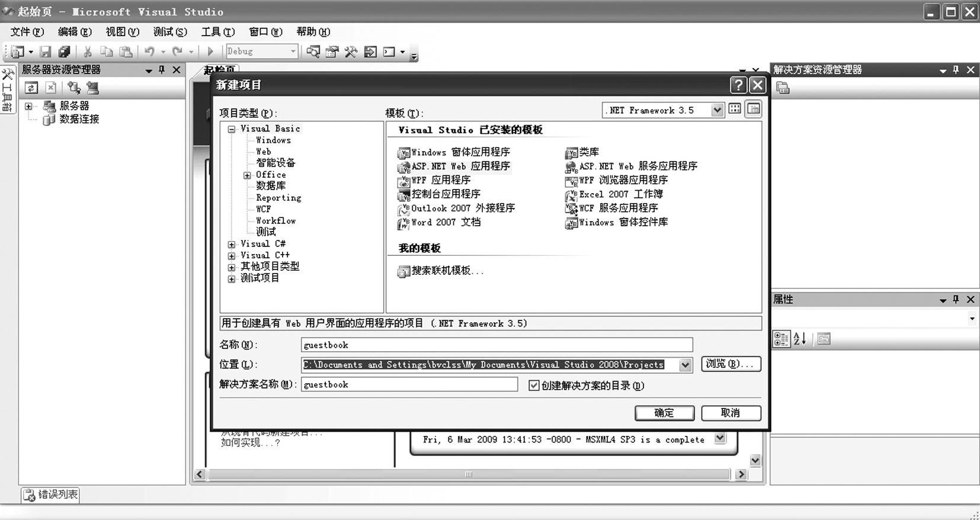The height and width of the screenshot is (520, 980).
Task: Select ASP.NET Web 应用程序 template
Action: [x=454, y=166]
